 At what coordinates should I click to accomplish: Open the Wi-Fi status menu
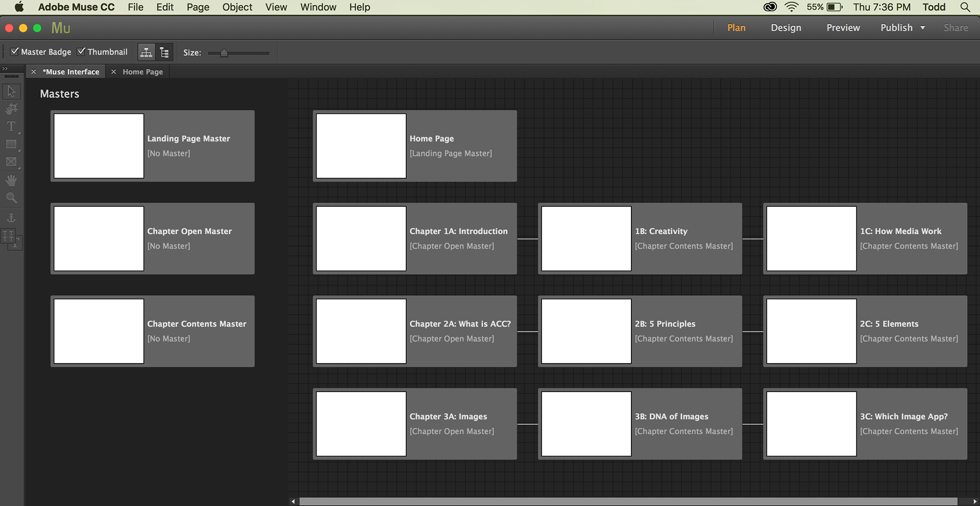click(x=791, y=7)
